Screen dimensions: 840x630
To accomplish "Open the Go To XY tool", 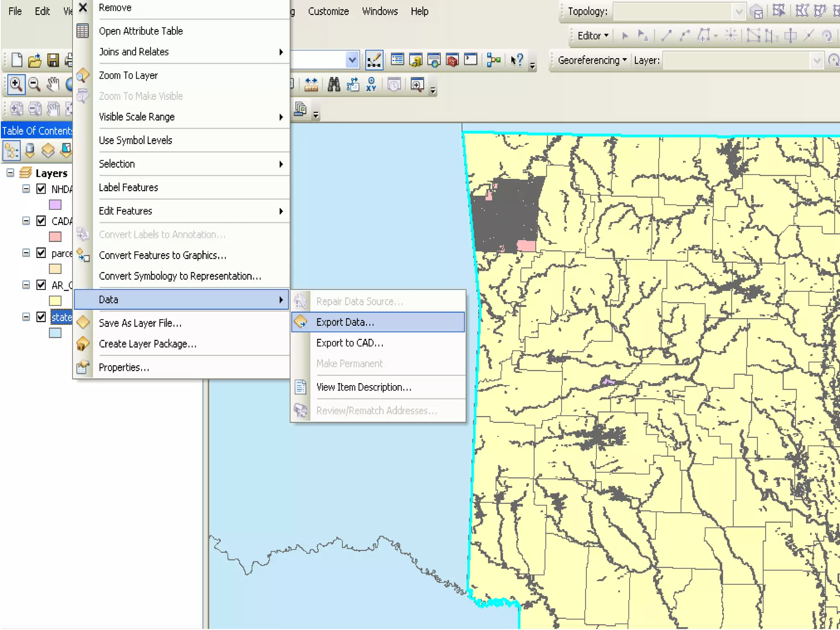I will pyautogui.click(x=371, y=85).
